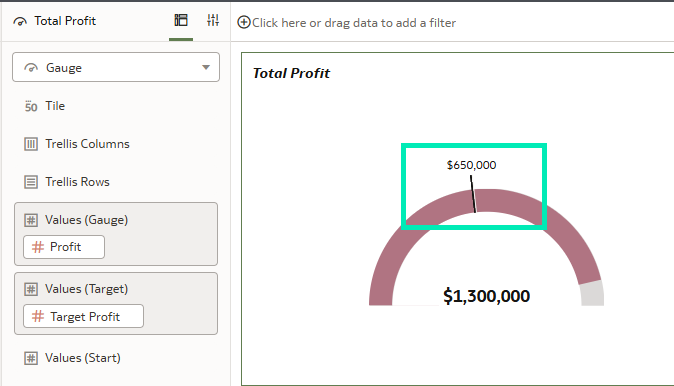674x386 pixels.
Task: Click the filter bar placeholder text
Action: click(354, 23)
